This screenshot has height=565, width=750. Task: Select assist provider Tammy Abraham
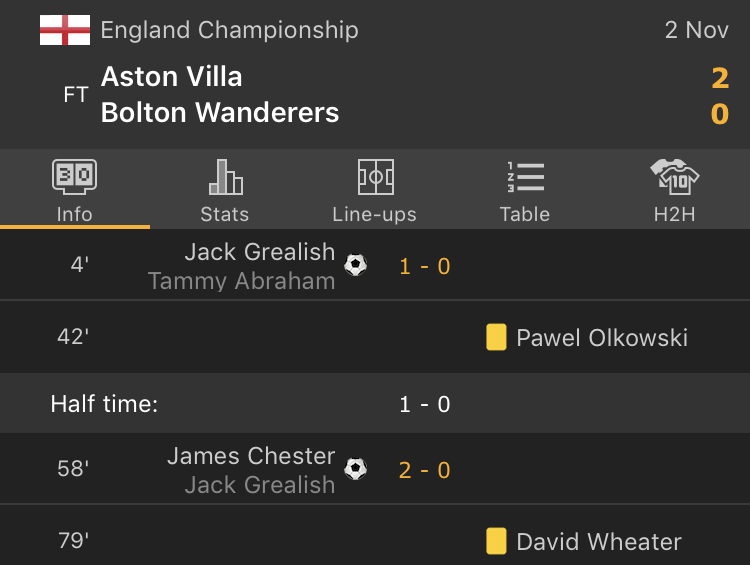(x=241, y=281)
